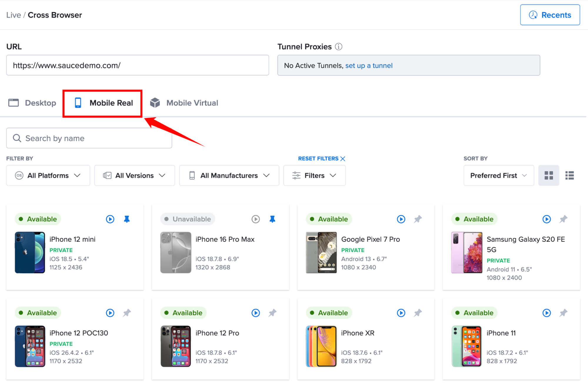Image resolution: width=588 pixels, height=384 pixels.
Task: Select the Mobile Real tab
Action: click(103, 103)
